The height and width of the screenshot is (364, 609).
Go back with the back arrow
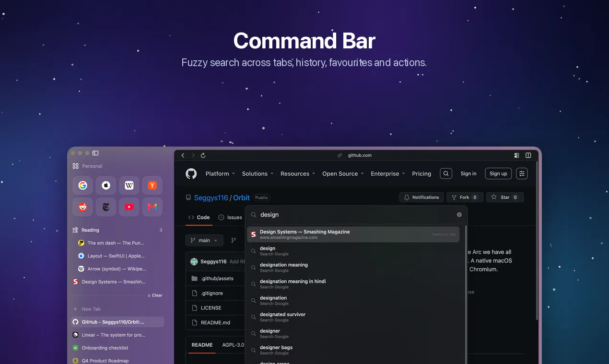click(183, 155)
